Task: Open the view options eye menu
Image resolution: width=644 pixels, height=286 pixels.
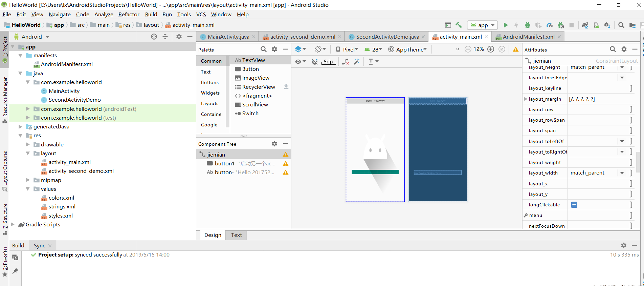Action: (300, 61)
